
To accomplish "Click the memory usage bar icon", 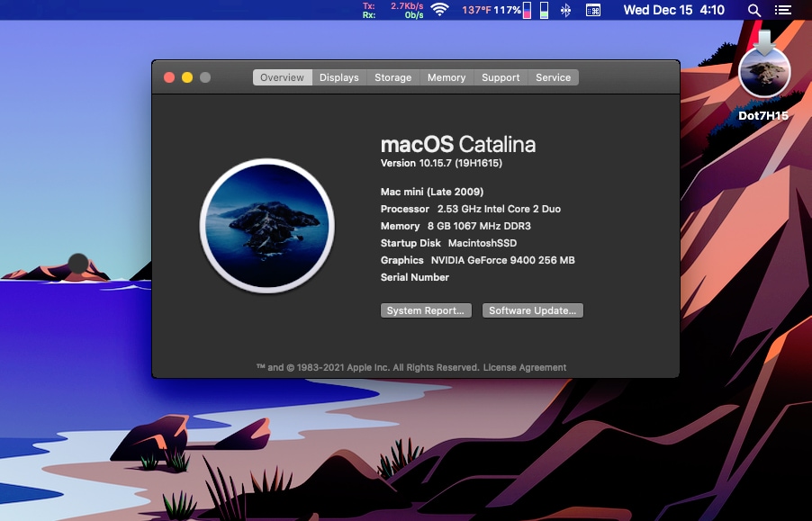I will click(x=527, y=10).
